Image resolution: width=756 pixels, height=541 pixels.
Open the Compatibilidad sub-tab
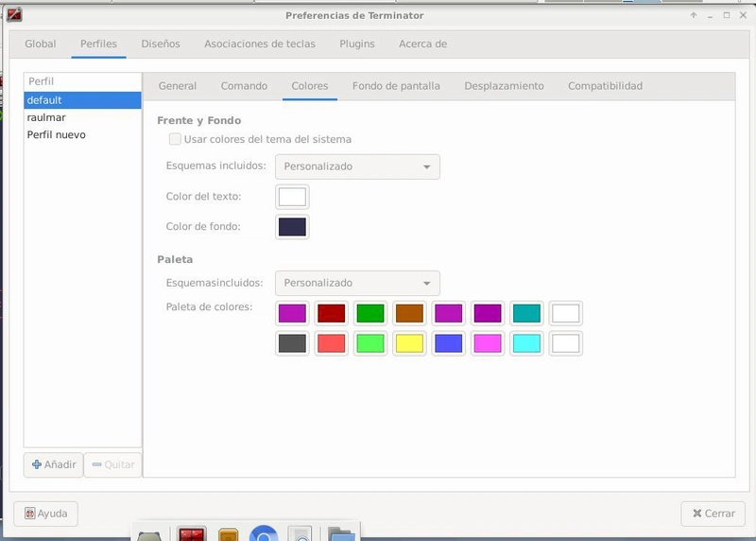pyautogui.click(x=605, y=86)
